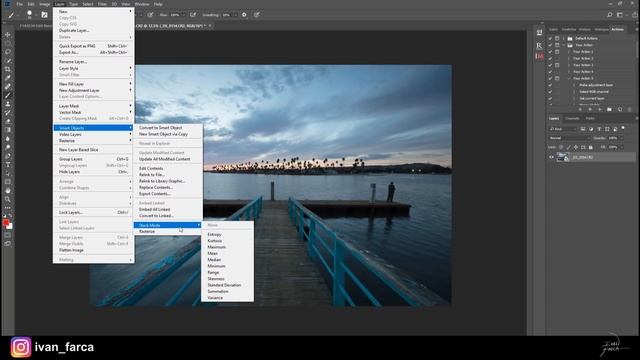Click create new action icon
Screen dimensions: 640x360
pyautogui.click(x=620, y=109)
